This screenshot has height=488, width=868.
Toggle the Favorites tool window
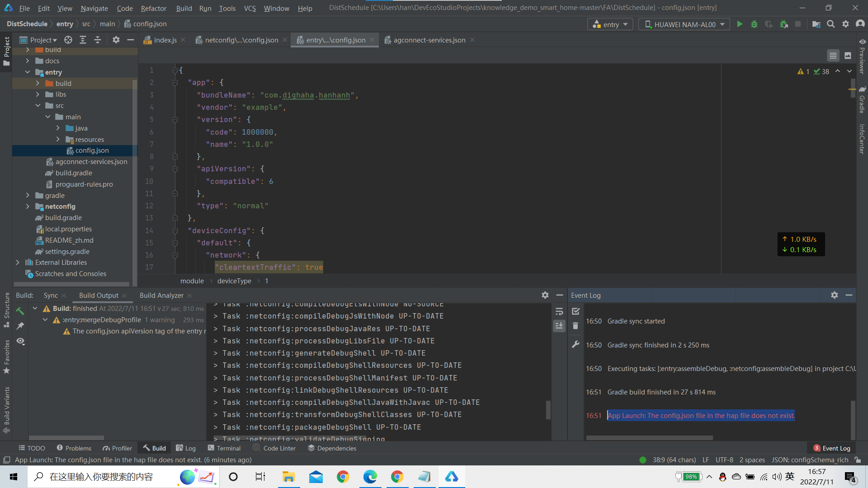click(6, 357)
